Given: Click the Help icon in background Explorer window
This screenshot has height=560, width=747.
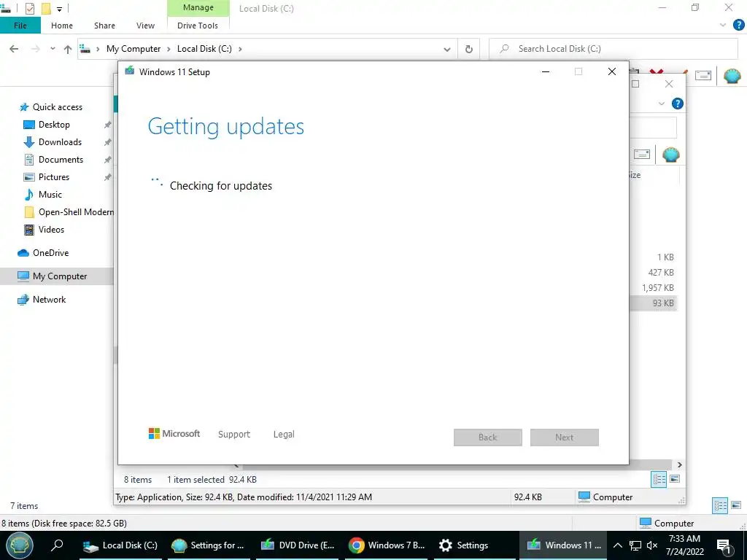Looking at the screenshot, I should click(677, 104).
